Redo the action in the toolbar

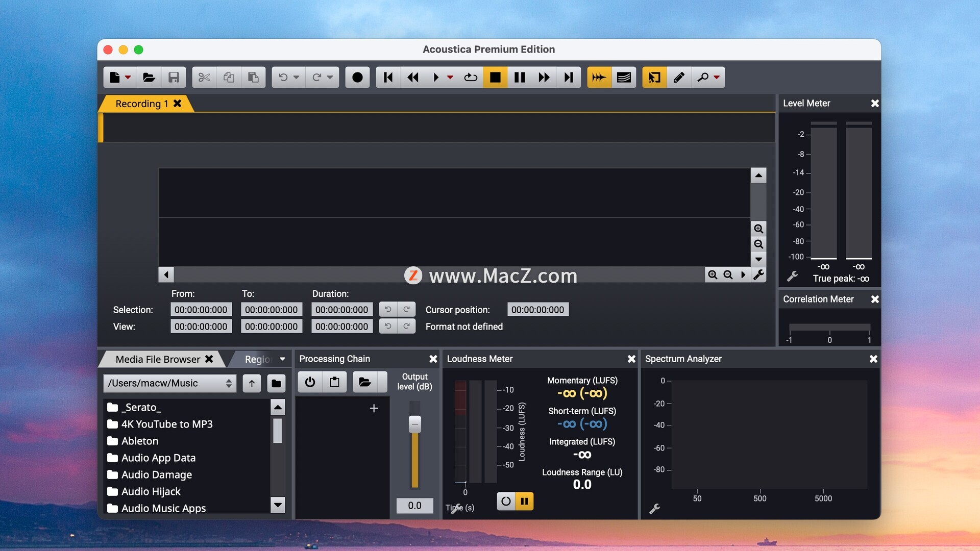pyautogui.click(x=316, y=78)
